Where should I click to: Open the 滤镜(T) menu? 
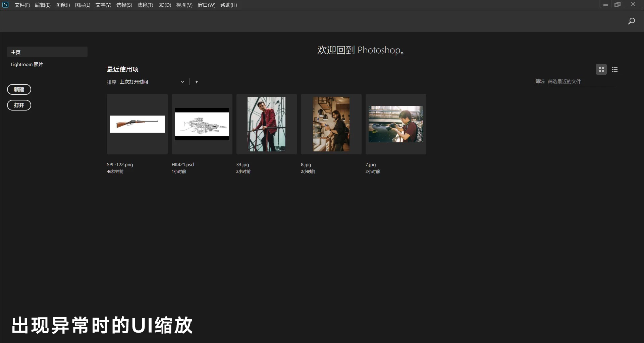click(145, 5)
